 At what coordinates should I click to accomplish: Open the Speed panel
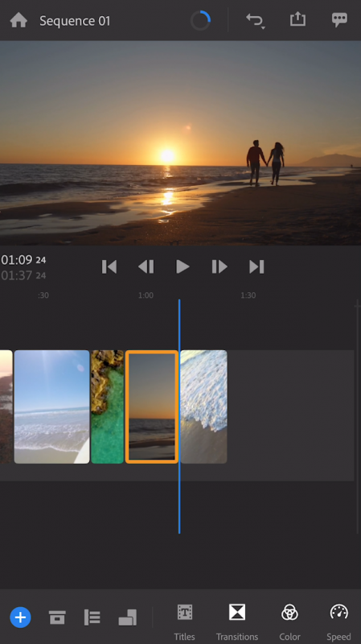(338, 621)
